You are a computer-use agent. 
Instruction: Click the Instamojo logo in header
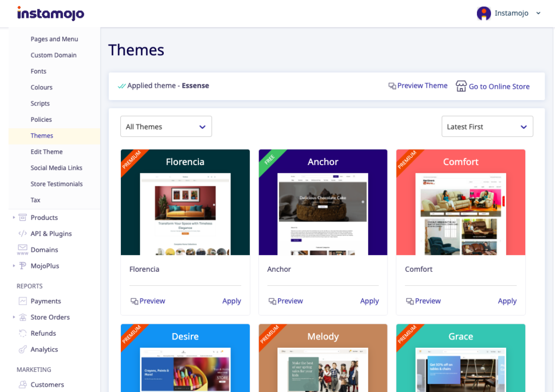pos(50,13)
